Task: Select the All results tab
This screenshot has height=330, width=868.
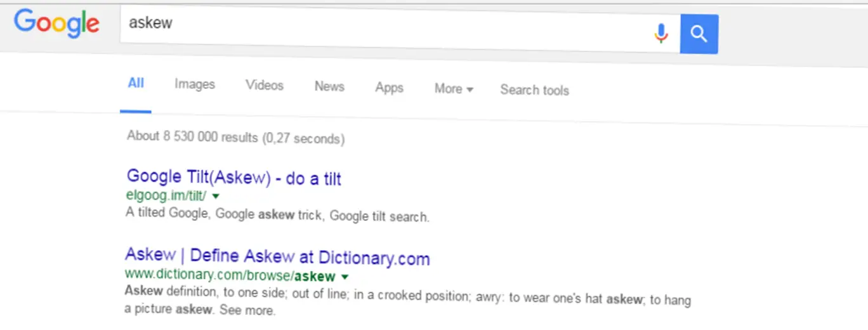Action: [x=136, y=83]
